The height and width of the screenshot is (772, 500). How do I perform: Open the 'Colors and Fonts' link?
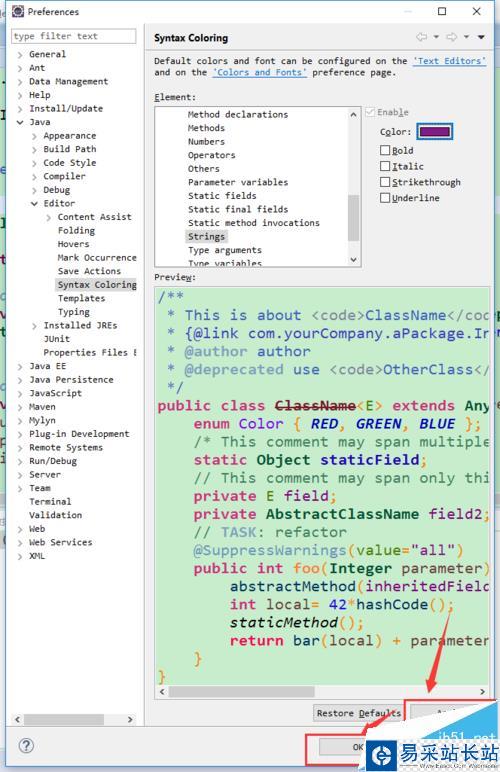pos(260,72)
